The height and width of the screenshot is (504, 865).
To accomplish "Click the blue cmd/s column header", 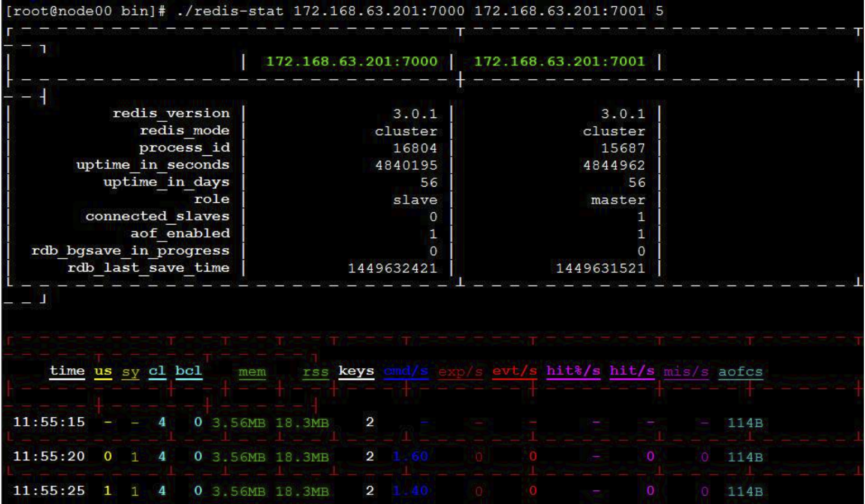I will pyautogui.click(x=406, y=372).
